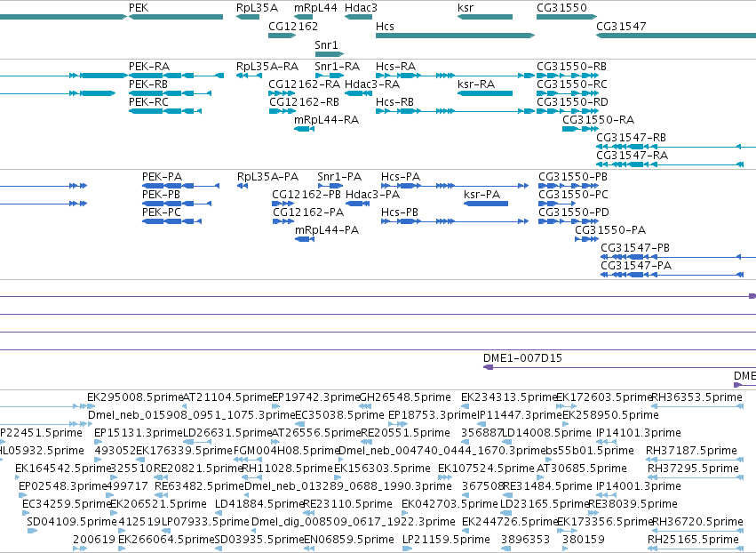Select the CG31547-PA protein label
Viewport: 756px width, 553px height.
[636, 266]
